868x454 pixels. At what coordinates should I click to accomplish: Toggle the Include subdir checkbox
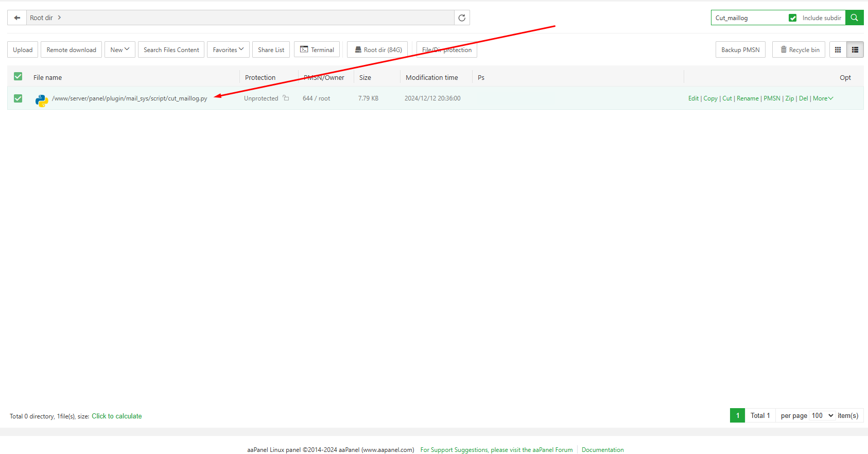point(793,18)
